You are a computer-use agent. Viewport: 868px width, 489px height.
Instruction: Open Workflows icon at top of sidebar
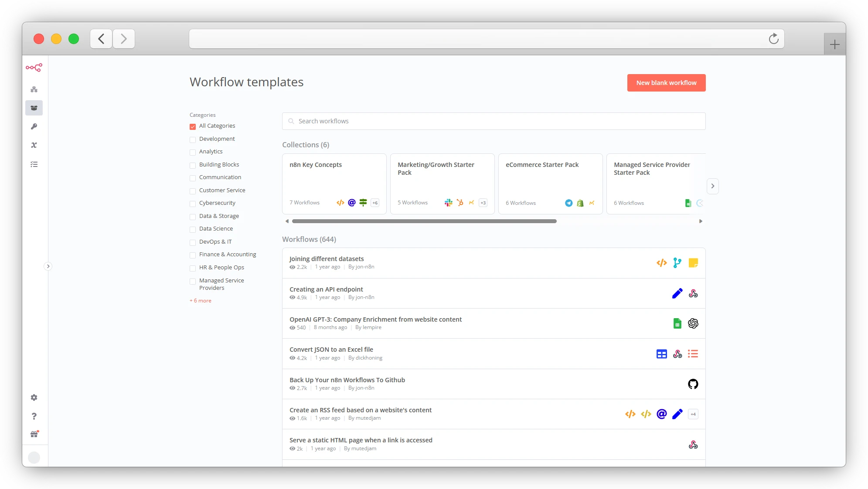[34, 89]
